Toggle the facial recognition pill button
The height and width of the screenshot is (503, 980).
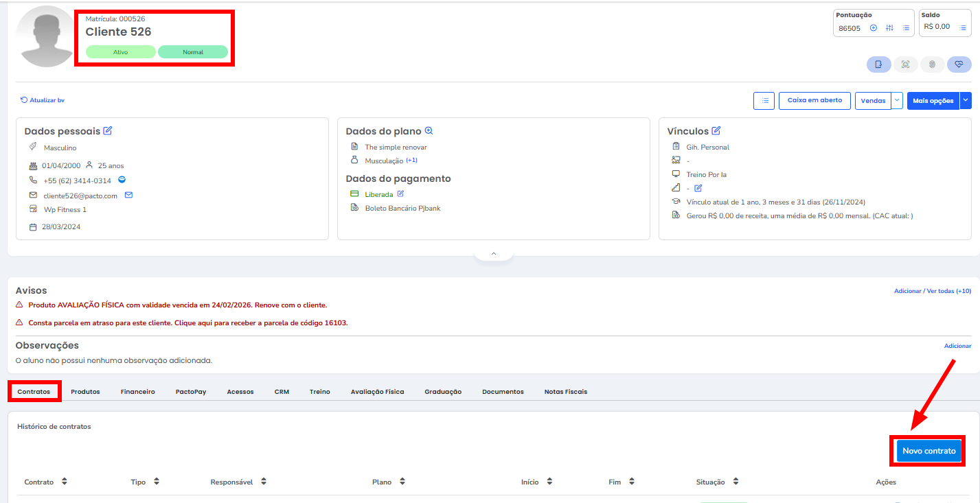click(x=905, y=65)
